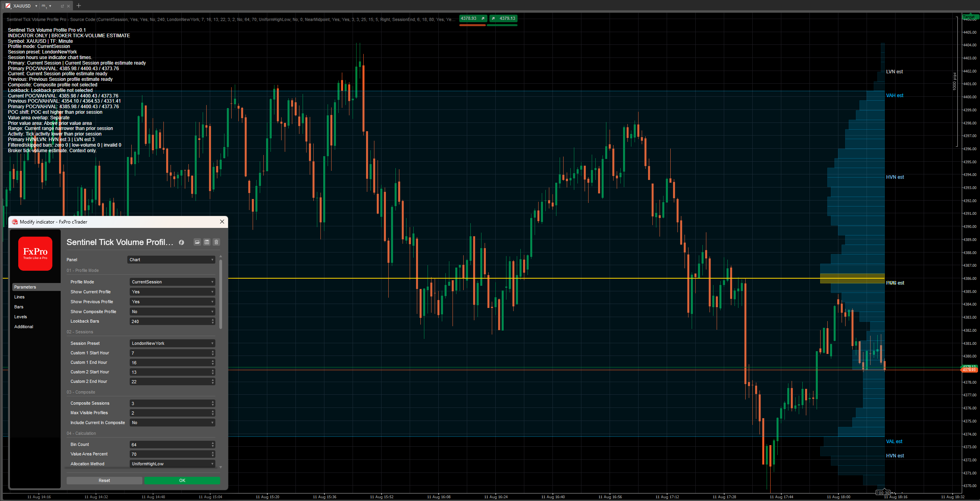Click the green OK button
The width and height of the screenshot is (980, 501).
coord(182,480)
